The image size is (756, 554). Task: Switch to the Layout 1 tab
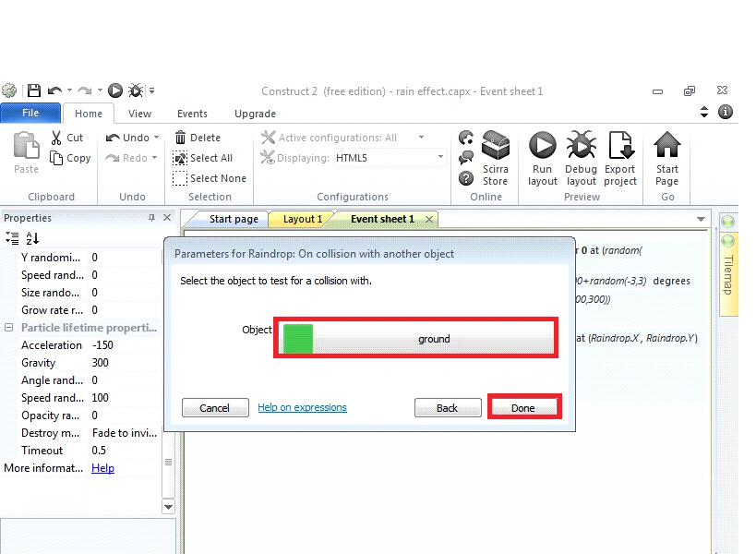[x=302, y=219]
